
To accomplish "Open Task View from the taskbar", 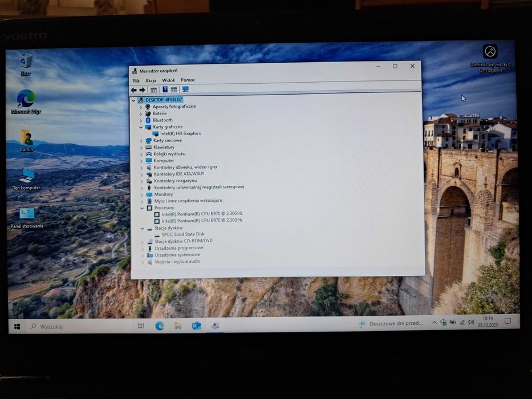I will pyautogui.click(x=141, y=326).
